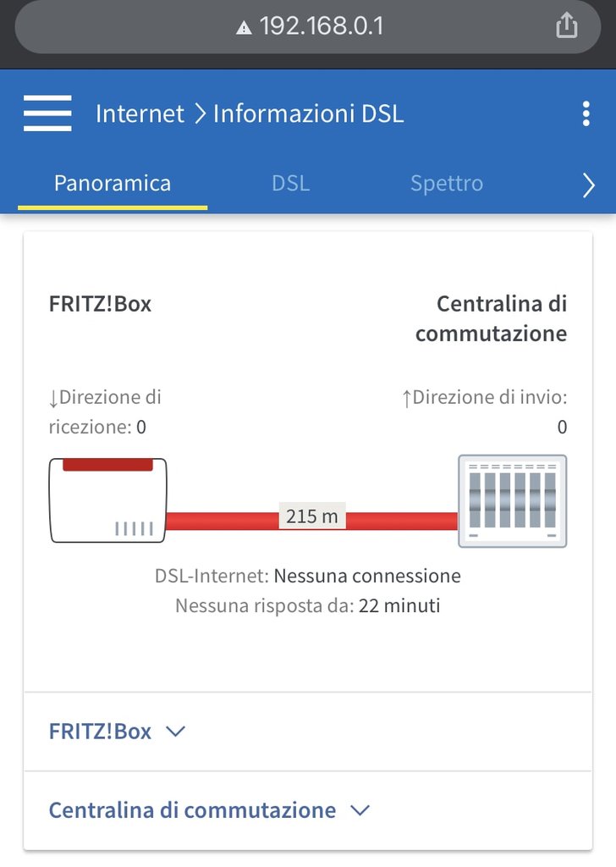Click the red DSL line bar
This screenshot has height=867, width=616.
tap(312, 521)
